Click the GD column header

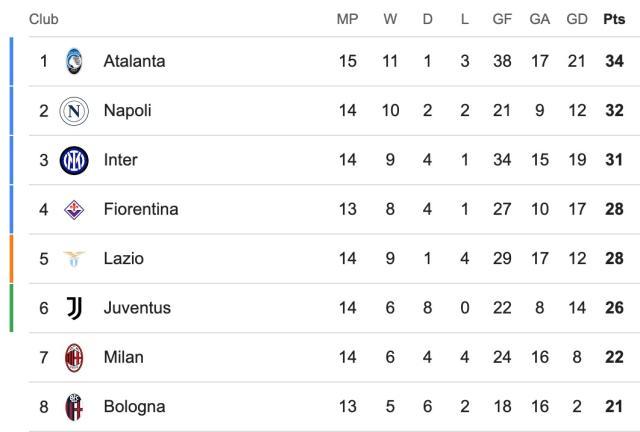coord(576,19)
